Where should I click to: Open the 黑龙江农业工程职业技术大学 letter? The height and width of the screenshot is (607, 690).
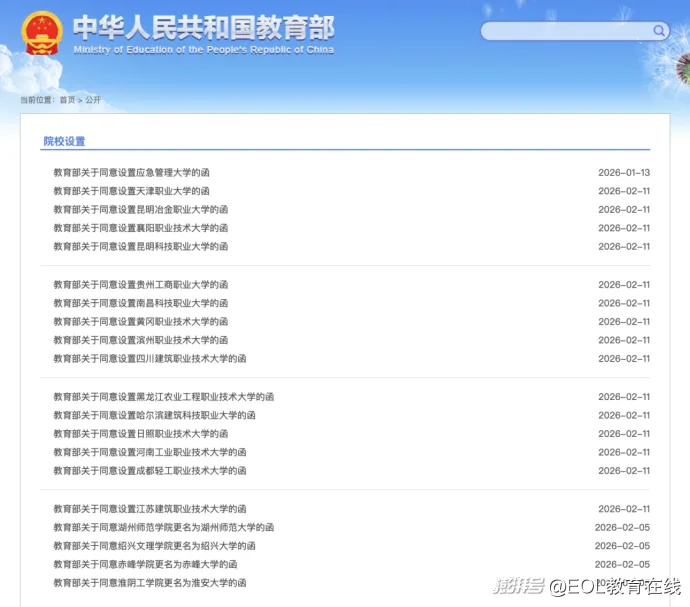coord(163,397)
